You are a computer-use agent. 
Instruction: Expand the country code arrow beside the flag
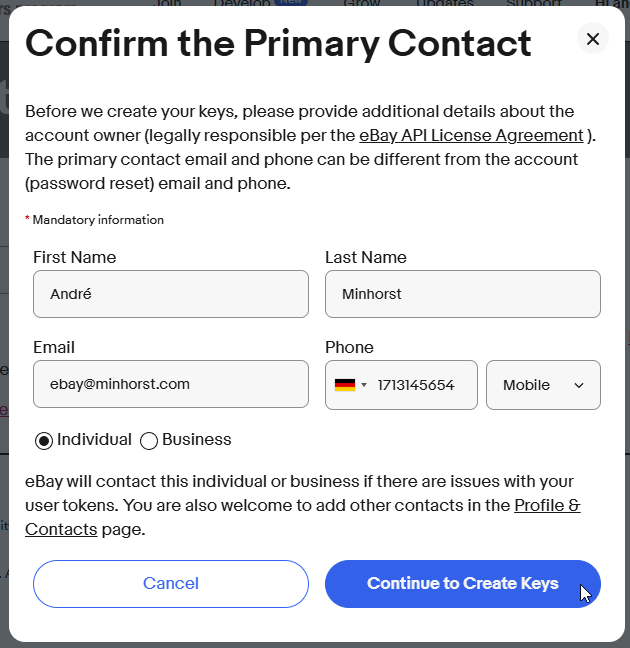coord(364,385)
